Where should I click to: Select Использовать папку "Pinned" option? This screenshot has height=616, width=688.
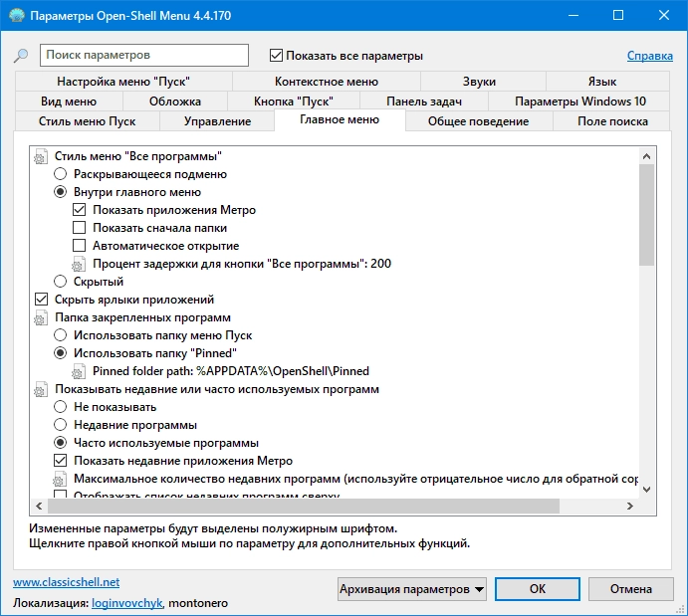60,353
